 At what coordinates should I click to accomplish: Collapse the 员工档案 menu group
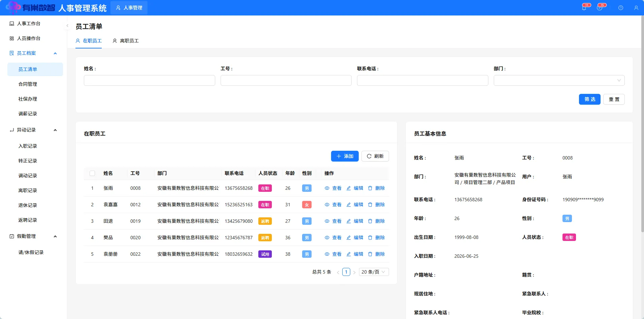point(55,53)
